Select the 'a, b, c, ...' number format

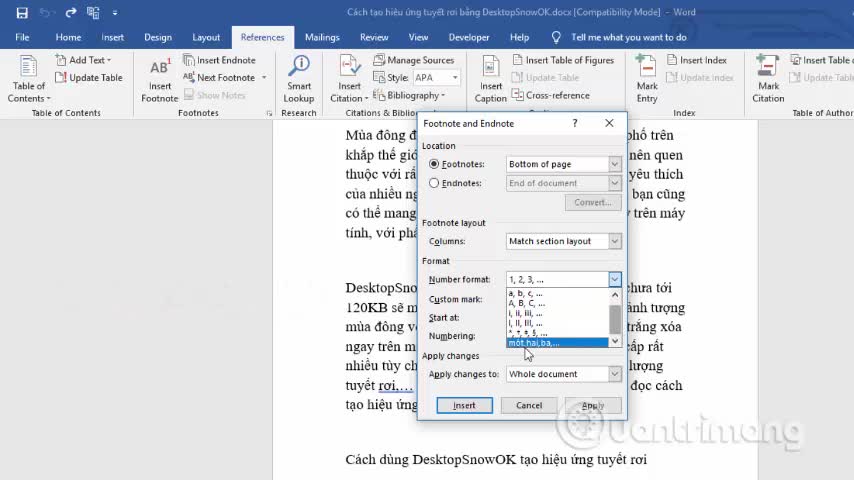point(557,294)
